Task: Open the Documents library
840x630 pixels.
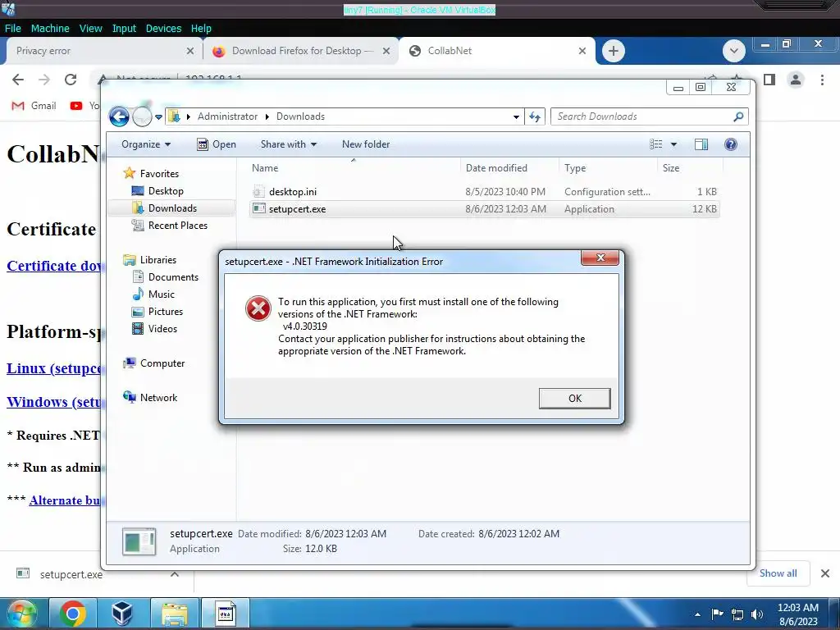Action: 173,277
